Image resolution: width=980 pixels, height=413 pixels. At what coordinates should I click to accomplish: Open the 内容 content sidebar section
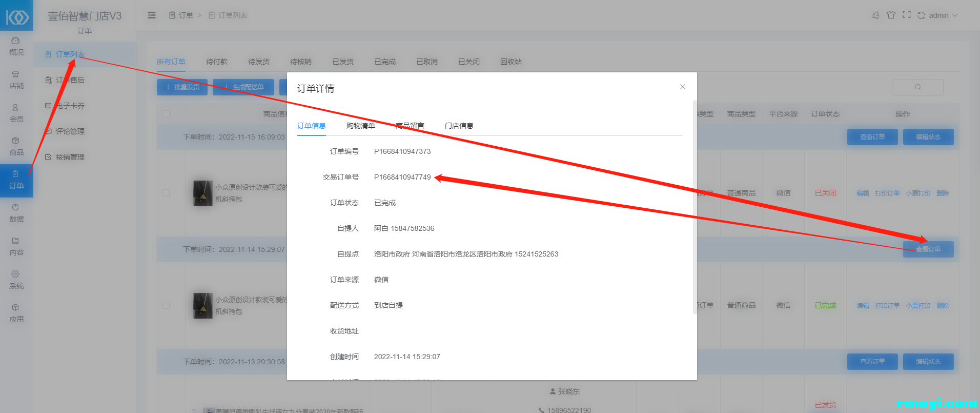tap(16, 247)
